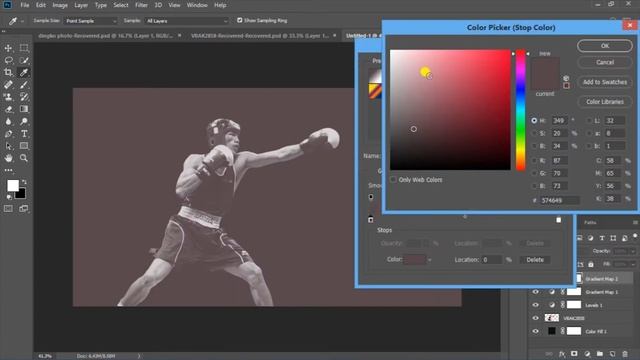Select the Dodge tool
This screenshot has width=640, height=360.
point(24,122)
